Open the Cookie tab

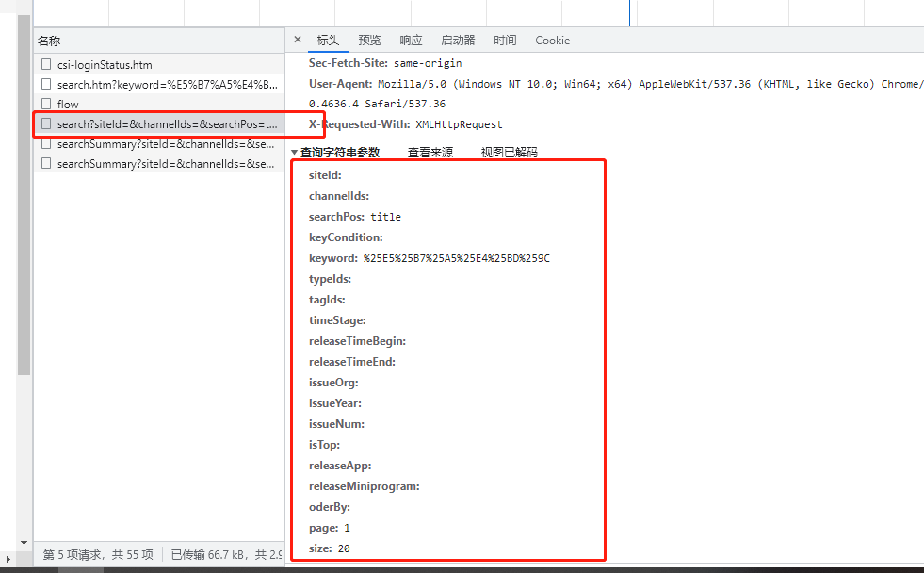(x=552, y=41)
